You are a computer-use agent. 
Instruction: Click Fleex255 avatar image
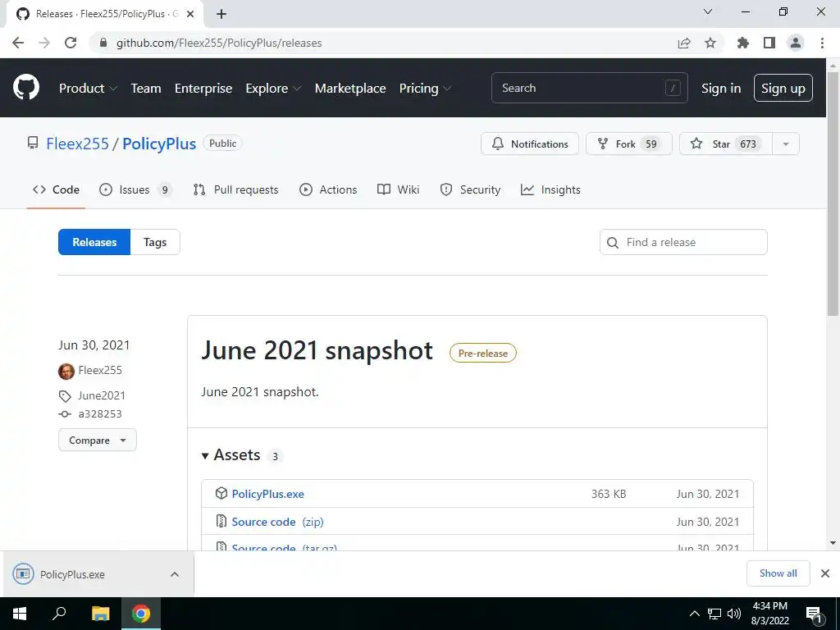point(66,371)
